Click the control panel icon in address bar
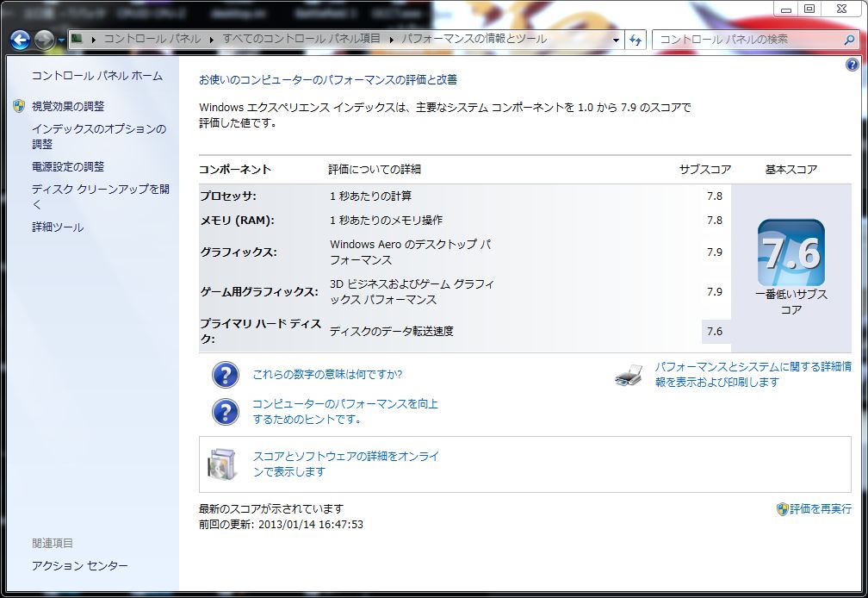The height and width of the screenshot is (598, 868). click(x=77, y=39)
